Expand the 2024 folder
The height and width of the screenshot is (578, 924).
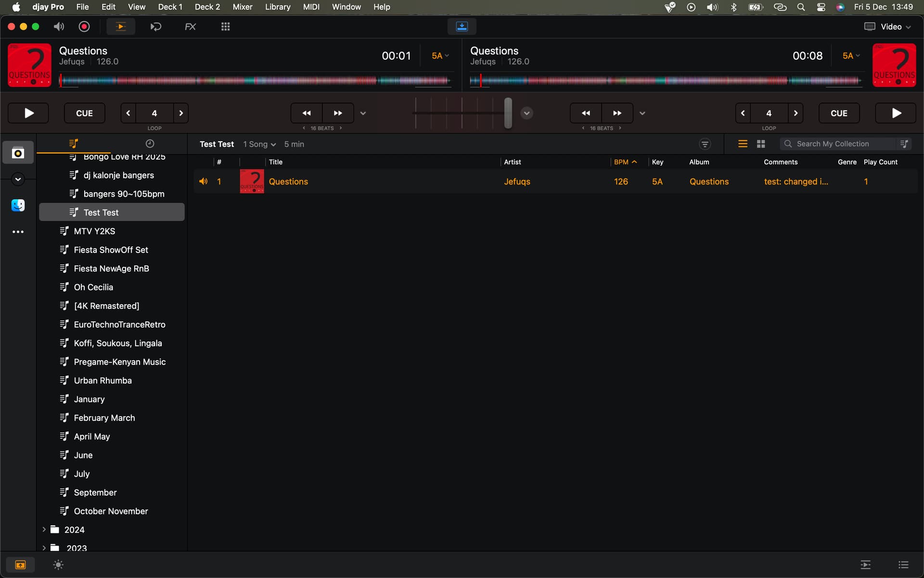(x=44, y=529)
